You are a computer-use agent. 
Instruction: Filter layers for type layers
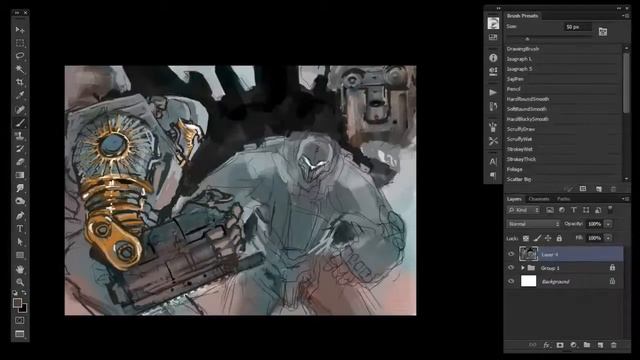pyautogui.click(x=574, y=210)
